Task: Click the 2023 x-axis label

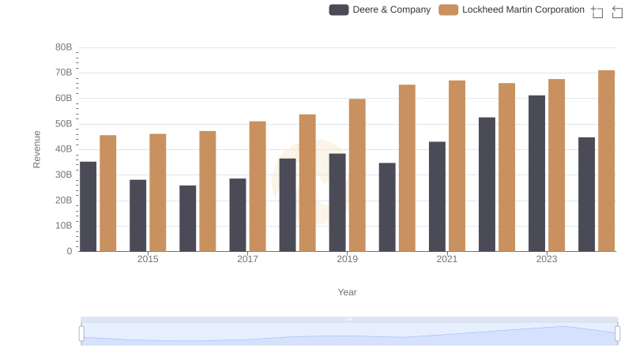Action: coord(547,259)
